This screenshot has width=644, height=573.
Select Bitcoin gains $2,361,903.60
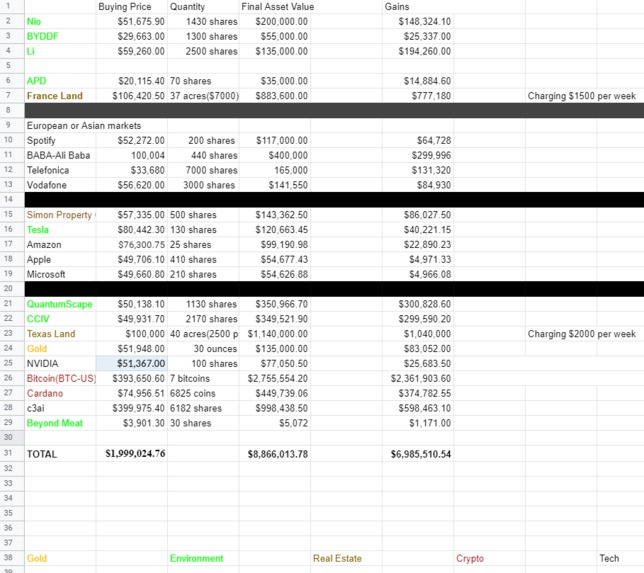pyautogui.click(x=418, y=378)
